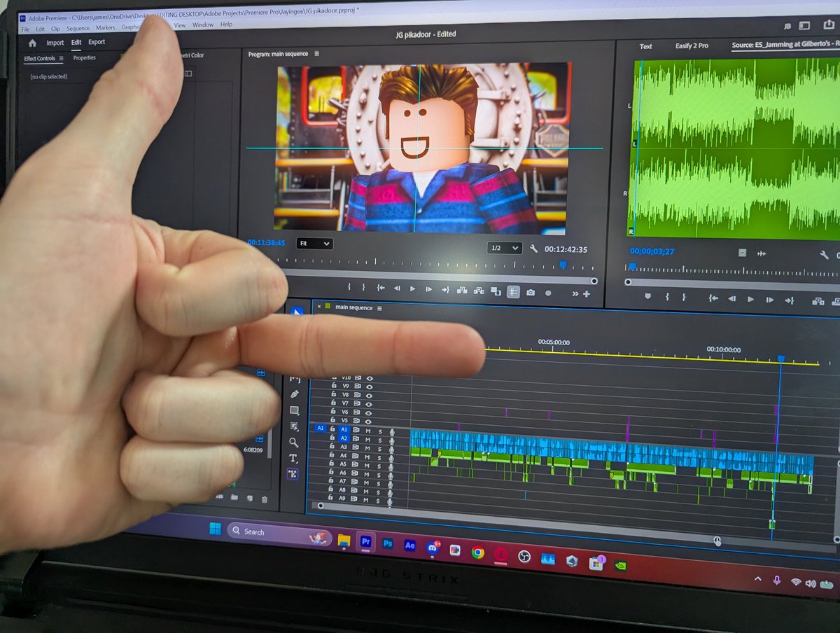This screenshot has width=840, height=633.
Task: Switch to the Text panel tab
Action: point(645,46)
